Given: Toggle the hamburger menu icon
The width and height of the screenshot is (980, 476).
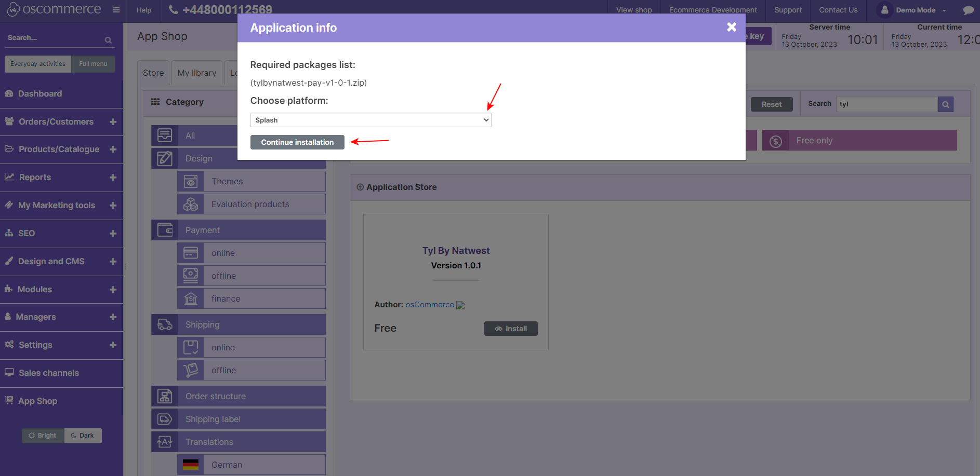Looking at the screenshot, I should [x=116, y=10].
